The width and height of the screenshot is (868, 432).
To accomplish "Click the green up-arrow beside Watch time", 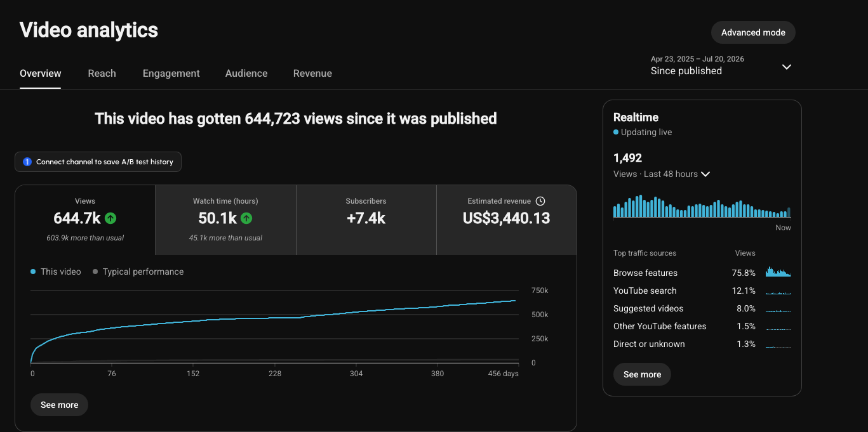I will pyautogui.click(x=246, y=218).
